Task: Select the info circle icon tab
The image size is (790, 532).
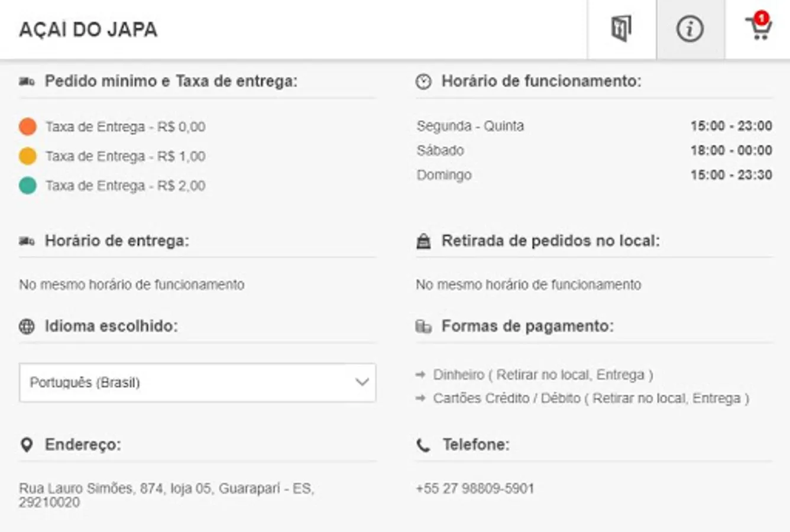Action: pyautogui.click(x=689, y=29)
